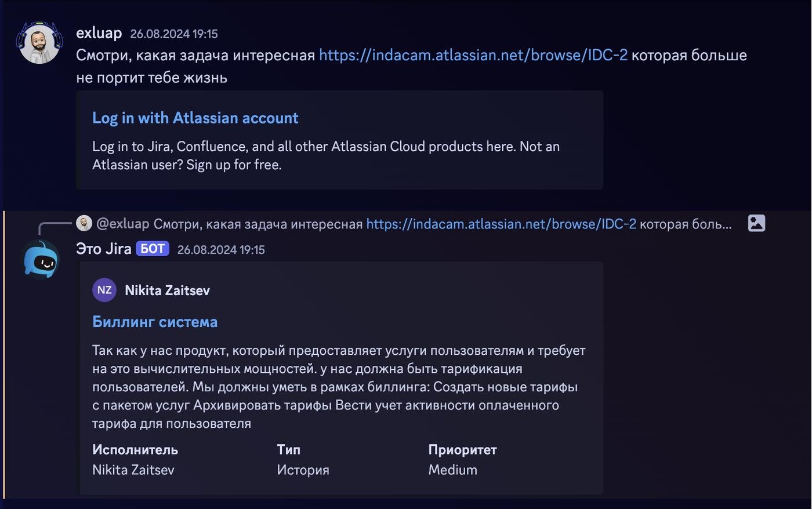Screen dimensions: 812x509
Task: Open the 'Биллинг система' embed title
Action: [155, 322]
